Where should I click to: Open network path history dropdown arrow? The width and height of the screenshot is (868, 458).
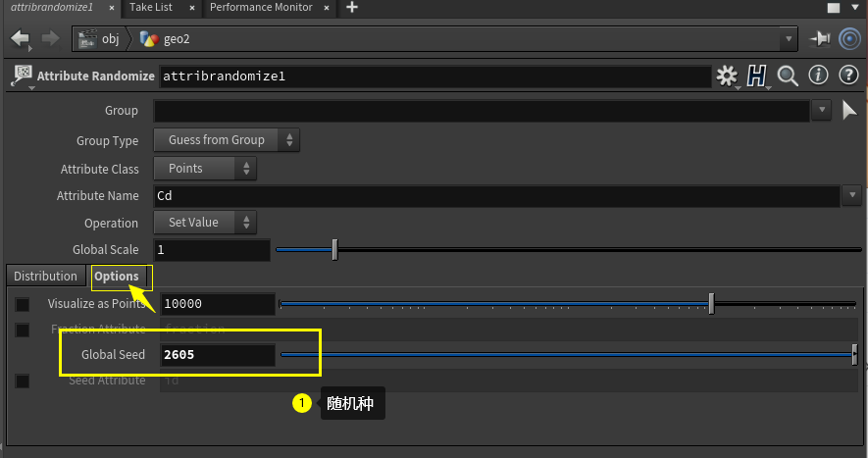(789, 39)
